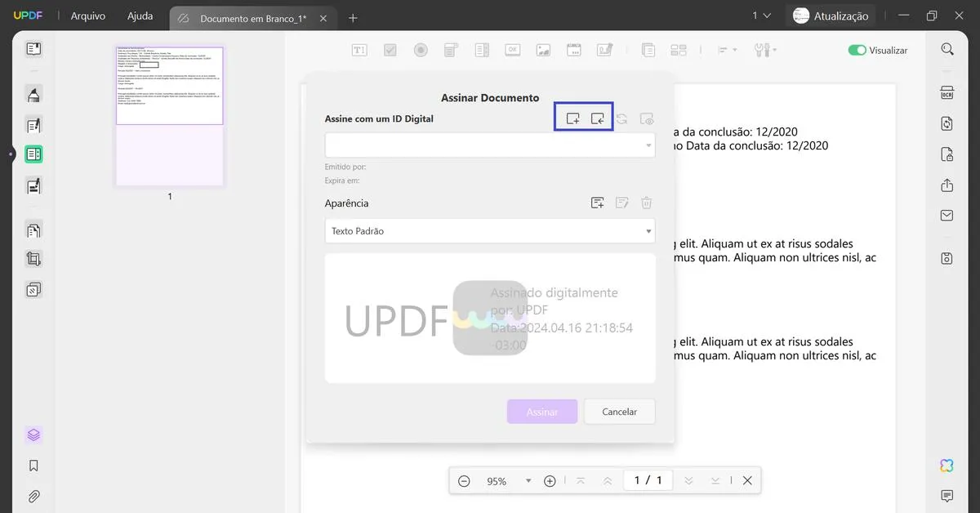Select the Date Field form tool
This screenshot has height=513, width=980.
tap(573, 50)
